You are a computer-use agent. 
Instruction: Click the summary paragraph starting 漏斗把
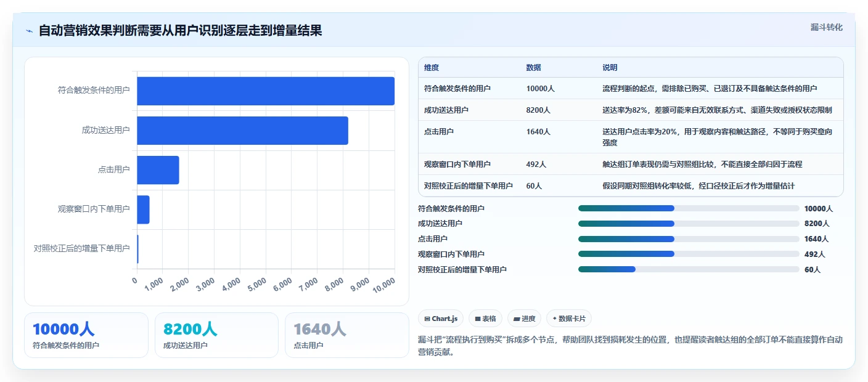point(630,346)
